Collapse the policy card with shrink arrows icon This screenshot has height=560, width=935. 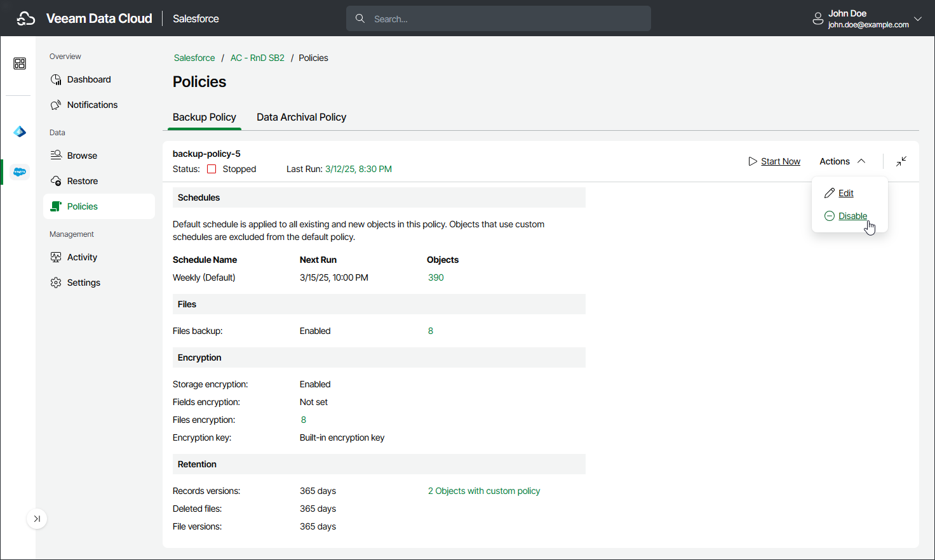coord(901,161)
